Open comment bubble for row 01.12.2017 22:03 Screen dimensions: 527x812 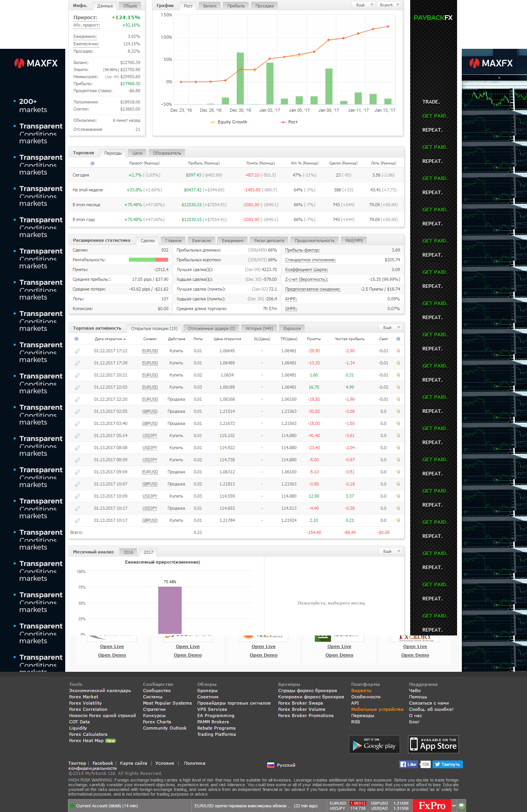click(x=398, y=387)
